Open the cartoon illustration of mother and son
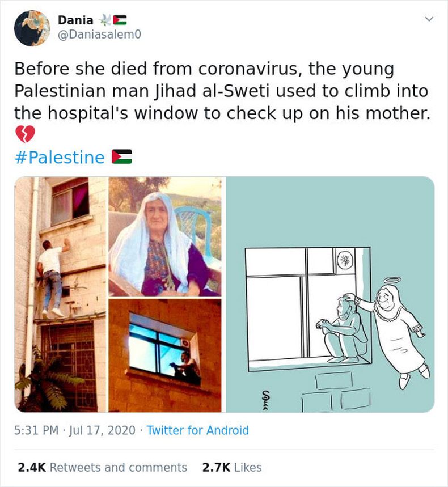 (329, 294)
